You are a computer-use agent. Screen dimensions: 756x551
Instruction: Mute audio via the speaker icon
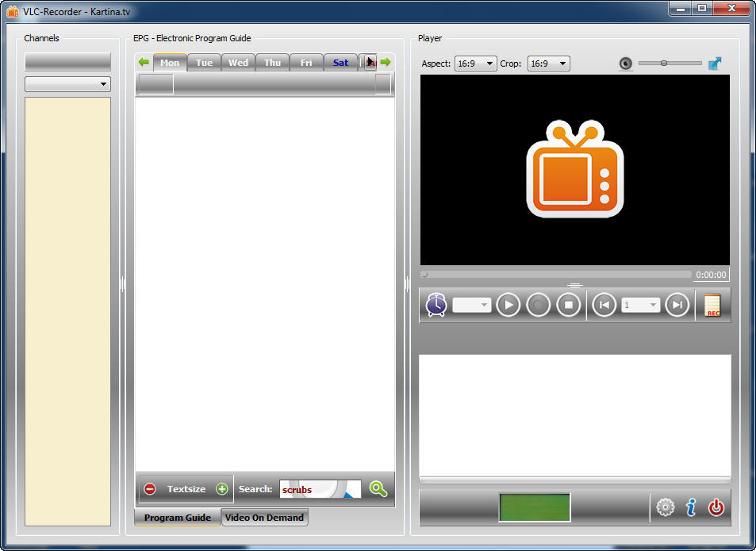pos(626,64)
